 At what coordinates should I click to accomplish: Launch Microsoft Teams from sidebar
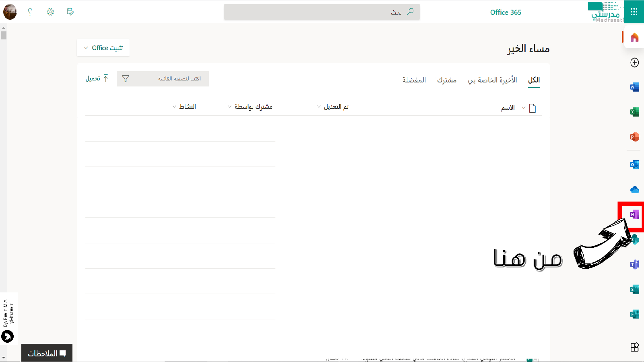click(x=634, y=264)
